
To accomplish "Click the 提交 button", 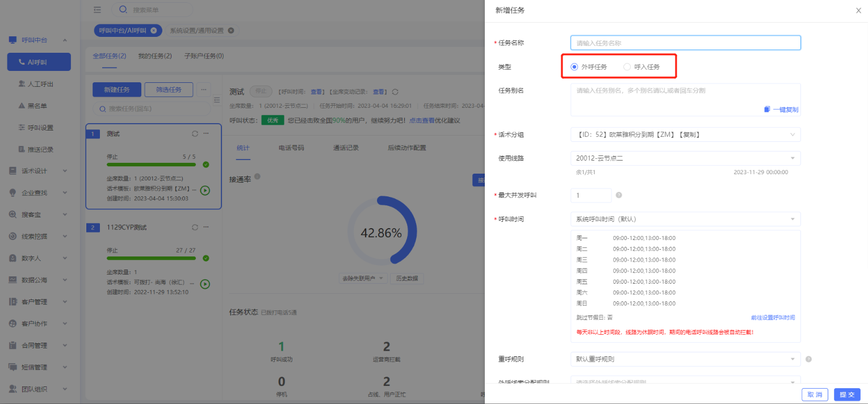I will 847,395.
